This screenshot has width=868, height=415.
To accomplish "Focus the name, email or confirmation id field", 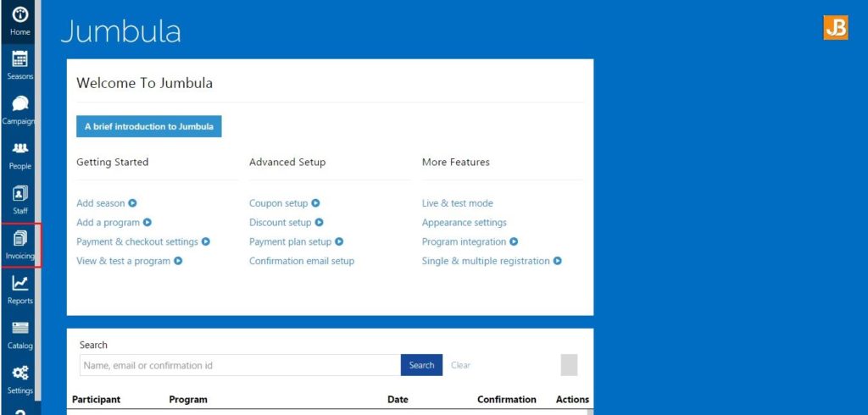I will [240, 365].
